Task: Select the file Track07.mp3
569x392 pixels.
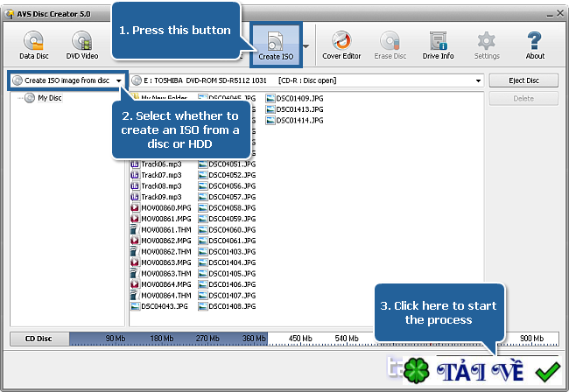Action: coord(156,175)
